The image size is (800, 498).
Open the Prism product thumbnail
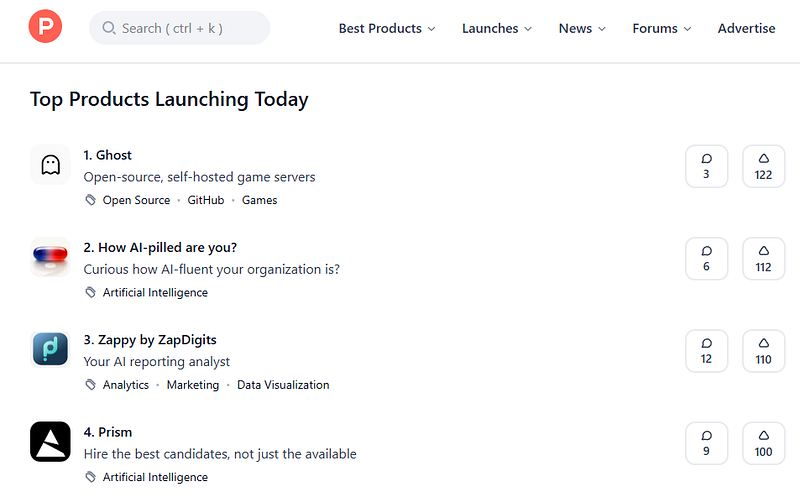point(51,442)
